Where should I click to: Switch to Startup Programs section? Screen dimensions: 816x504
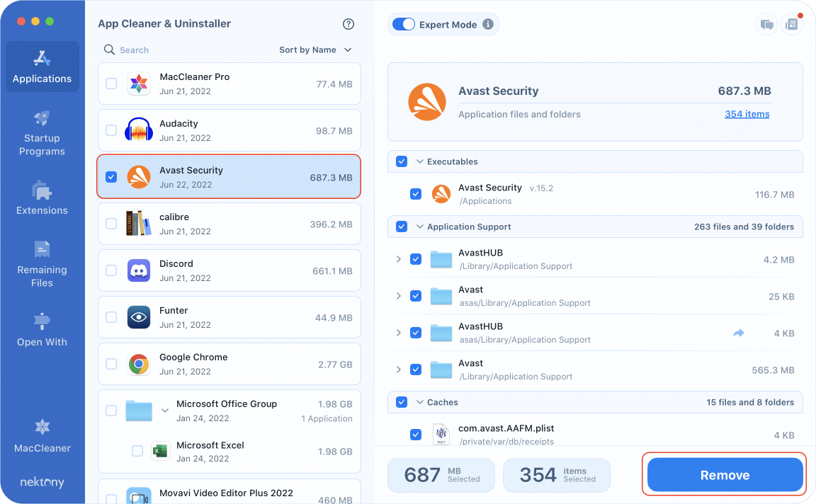point(42,133)
